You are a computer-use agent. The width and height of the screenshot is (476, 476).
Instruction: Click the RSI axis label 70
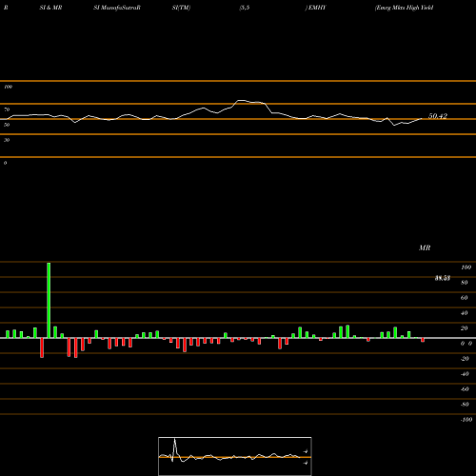(x=7, y=109)
